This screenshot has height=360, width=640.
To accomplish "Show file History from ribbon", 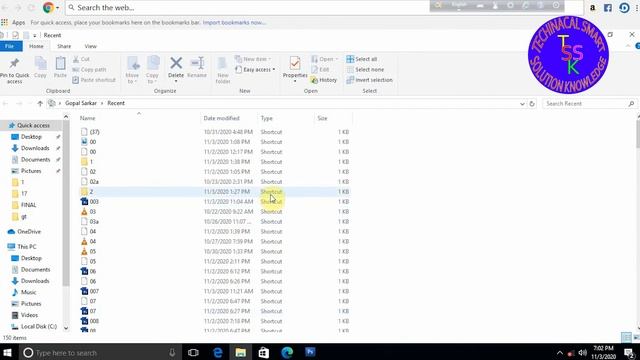I will (324, 80).
